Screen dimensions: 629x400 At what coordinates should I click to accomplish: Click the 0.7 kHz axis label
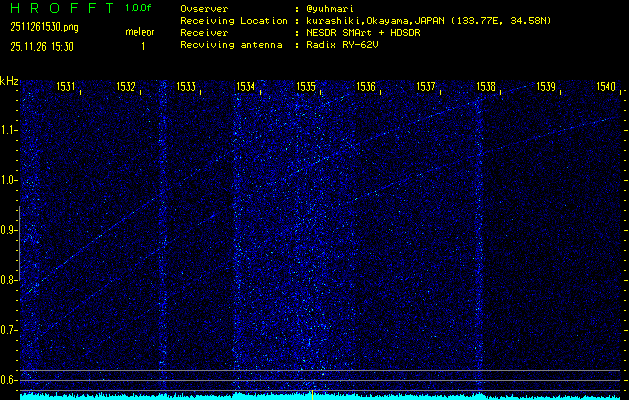7,330
